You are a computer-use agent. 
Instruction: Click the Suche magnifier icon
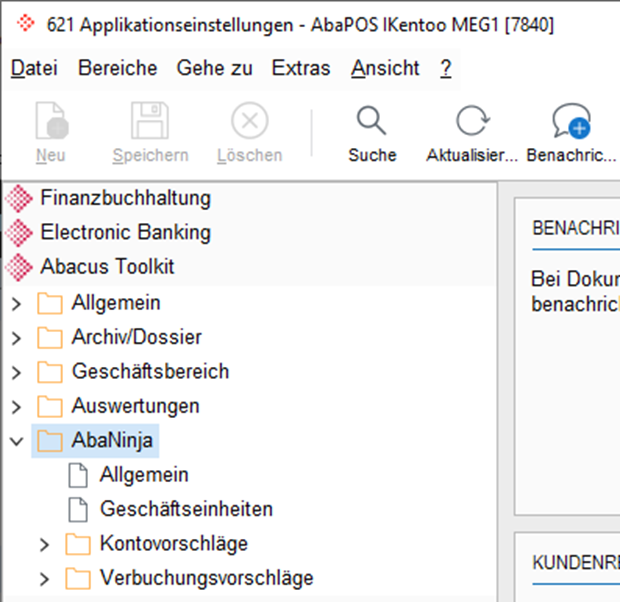tap(372, 123)
